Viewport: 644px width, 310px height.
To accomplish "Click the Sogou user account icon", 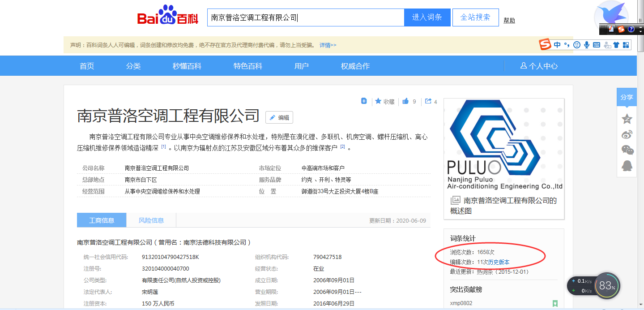I will click(x=607, y=45).
